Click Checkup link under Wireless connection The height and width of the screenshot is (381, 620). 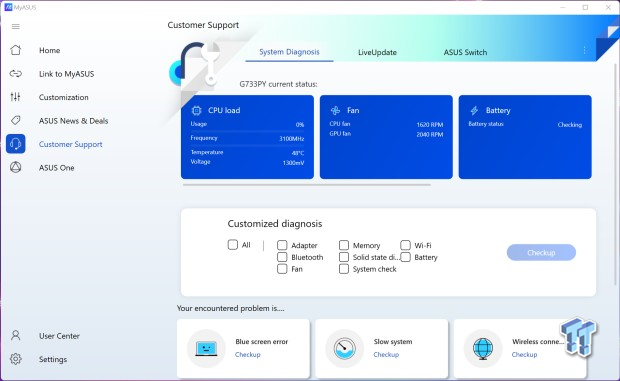point(524,355)
